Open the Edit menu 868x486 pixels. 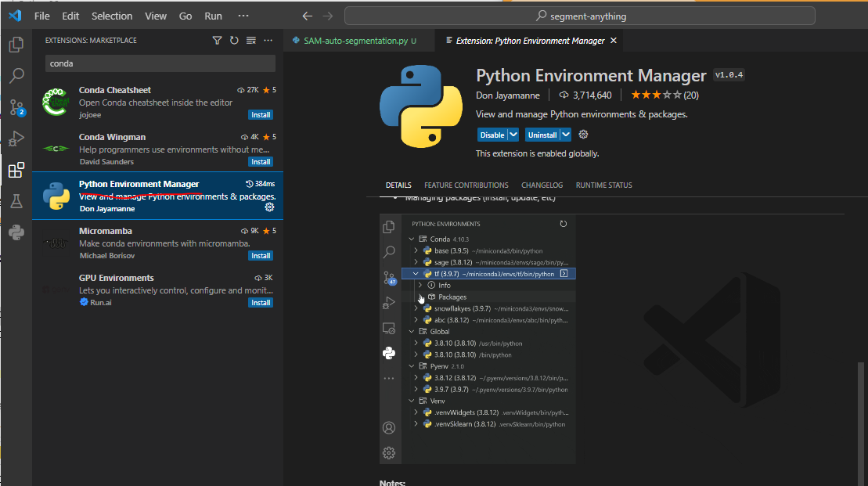click(x=70, y=16)
